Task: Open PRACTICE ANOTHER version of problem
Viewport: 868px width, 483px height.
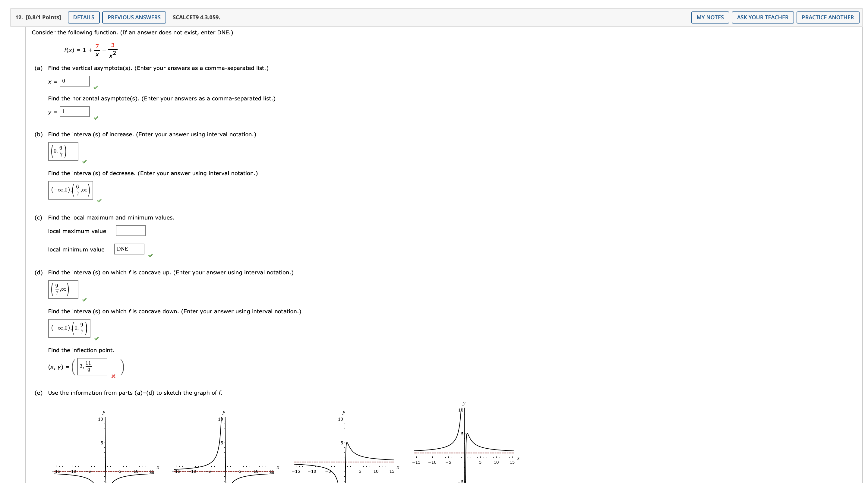Action: tap(827, 17)
